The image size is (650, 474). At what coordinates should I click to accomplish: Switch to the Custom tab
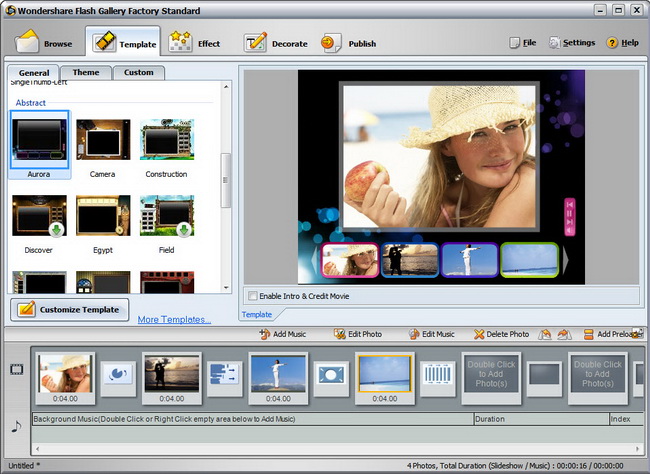(x=139, y=73)
